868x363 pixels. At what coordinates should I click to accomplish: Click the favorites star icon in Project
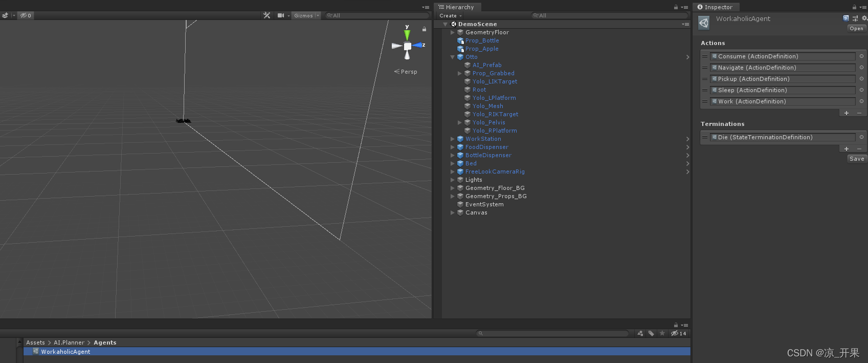click(662, 333)
